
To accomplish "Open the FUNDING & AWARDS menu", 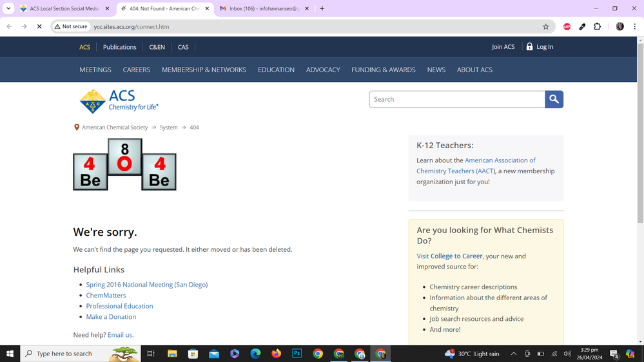I will pyautogui.click(x=383, y=70).
